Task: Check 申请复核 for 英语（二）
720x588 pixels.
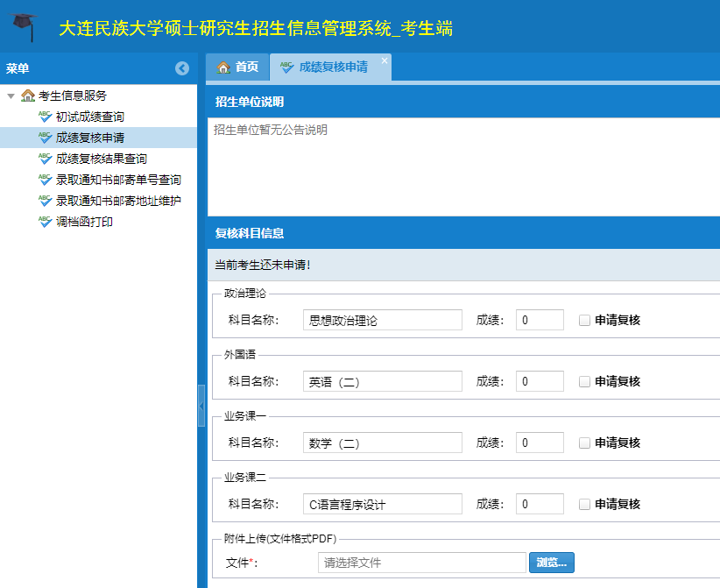Action: click(x=584, y=381)
